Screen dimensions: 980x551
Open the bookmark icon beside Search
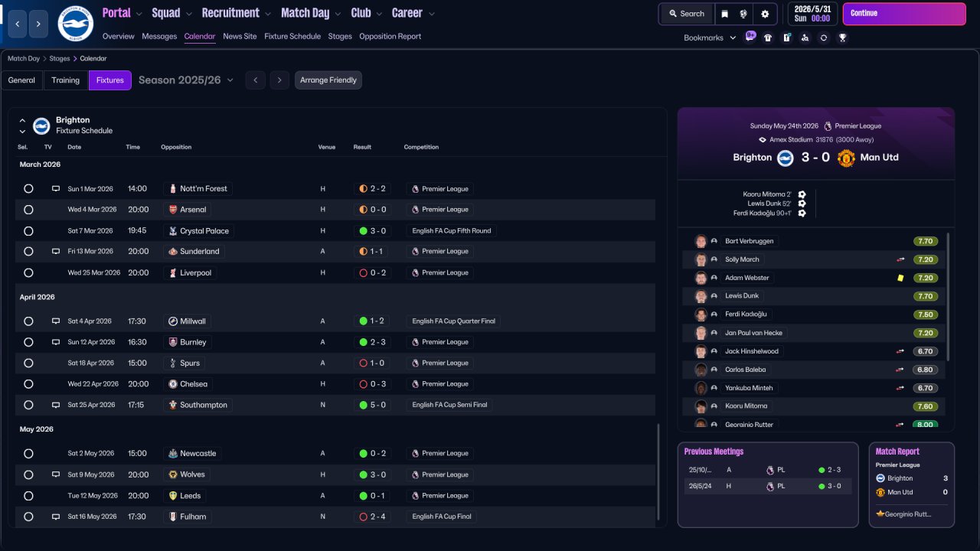pyautogui.click(x=725, y=14)
